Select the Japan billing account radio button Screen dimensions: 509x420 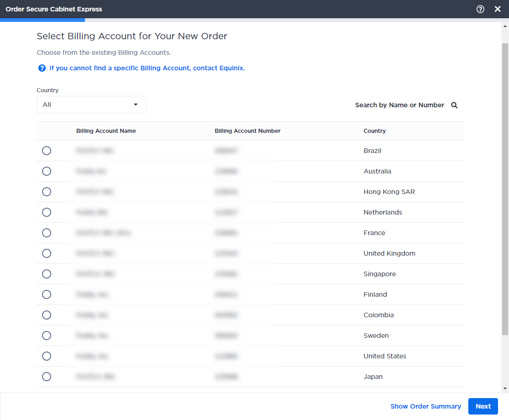pos(47,377)
